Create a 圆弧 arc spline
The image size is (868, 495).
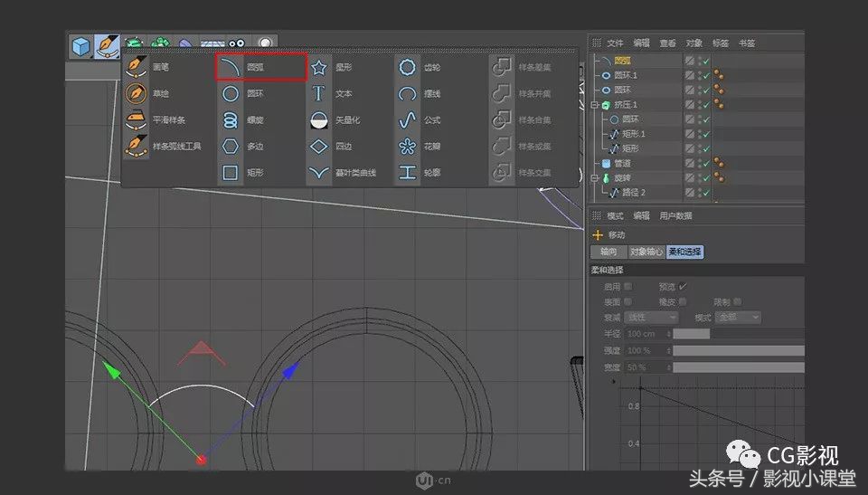[x=242, y=67]
